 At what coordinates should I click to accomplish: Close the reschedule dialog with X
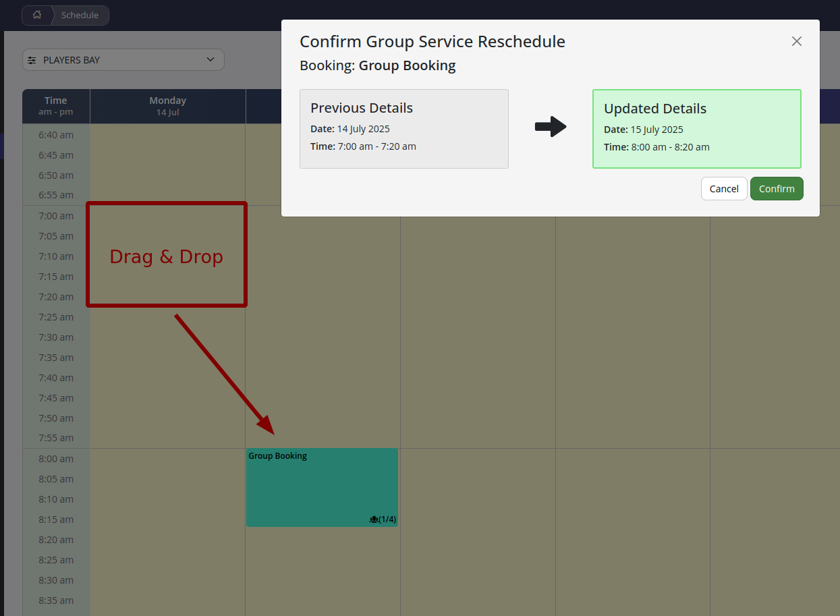[x=797, y=41]
